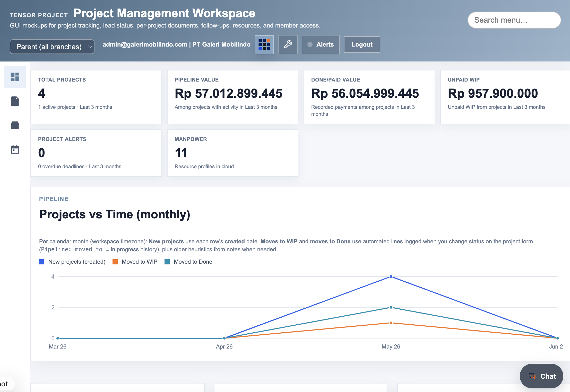
Task: Select the Unpaid WIP Rp 957.900.000
Action: [x=493, y=93]
